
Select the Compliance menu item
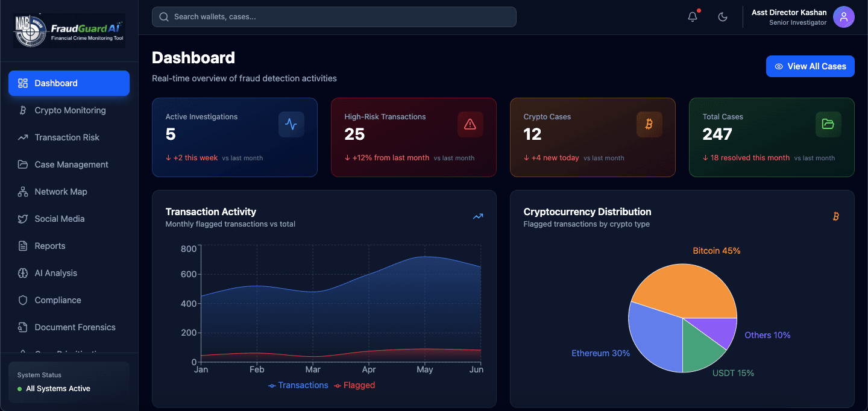tap(69, 300)
